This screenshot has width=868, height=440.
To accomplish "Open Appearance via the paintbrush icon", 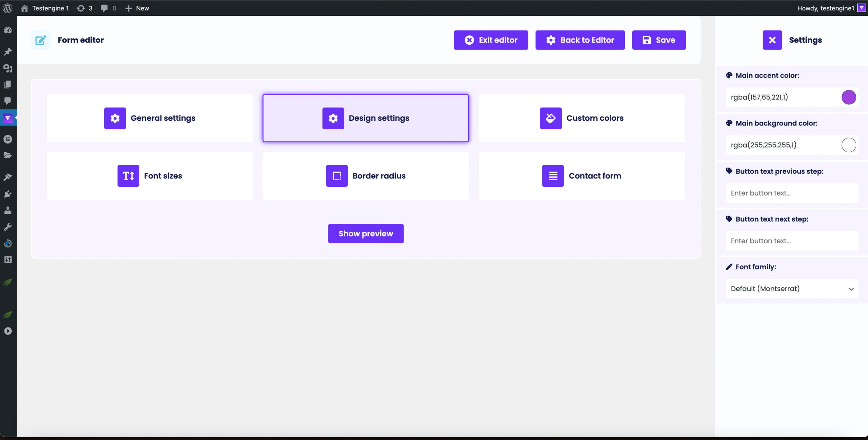I will click(8, 177).
